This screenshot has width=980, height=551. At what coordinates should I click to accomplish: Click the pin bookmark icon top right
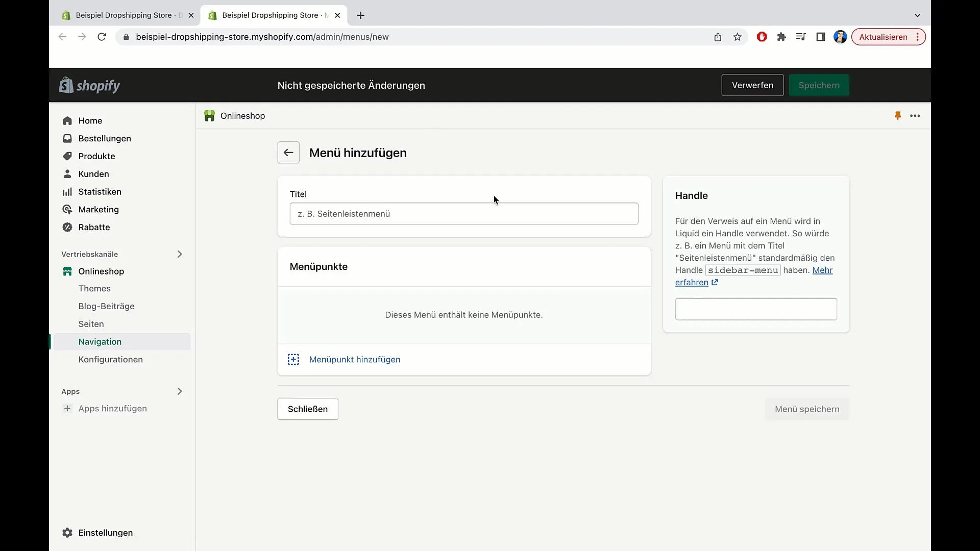898,116
